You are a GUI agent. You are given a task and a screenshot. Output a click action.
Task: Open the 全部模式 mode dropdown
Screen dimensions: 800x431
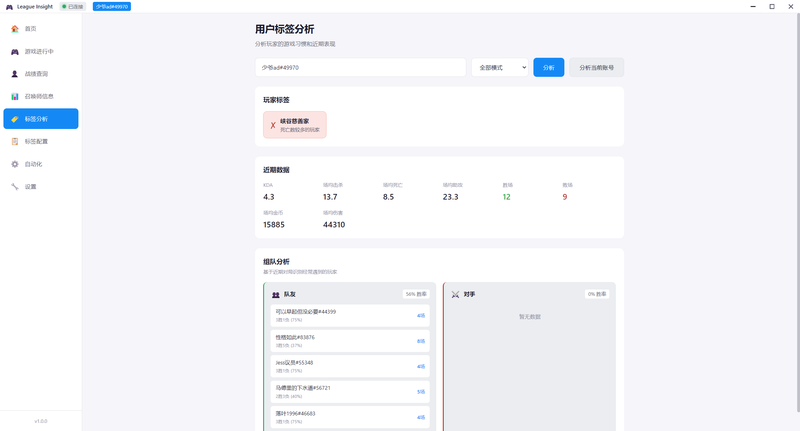[x=499, y=67]
